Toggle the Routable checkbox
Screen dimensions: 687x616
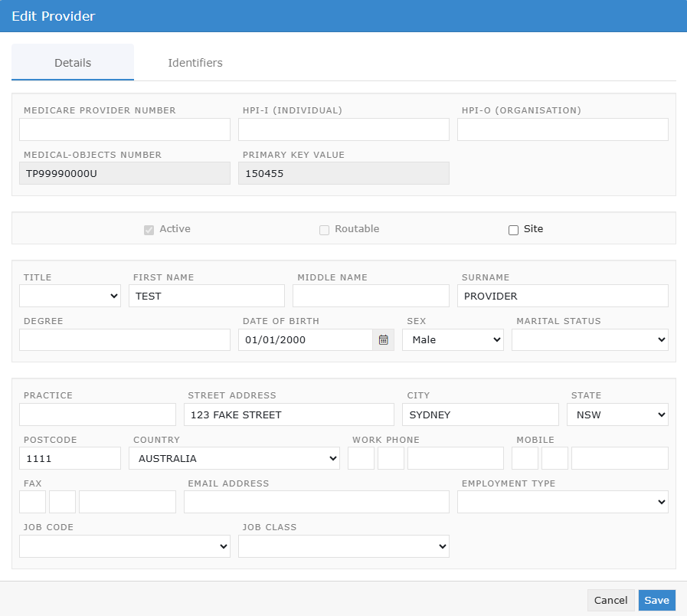pyautogui.click(x=324, y=230)
